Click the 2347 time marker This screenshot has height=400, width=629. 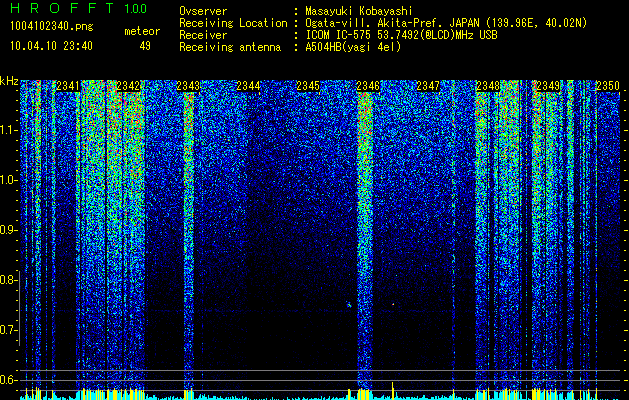click(428, 86)
